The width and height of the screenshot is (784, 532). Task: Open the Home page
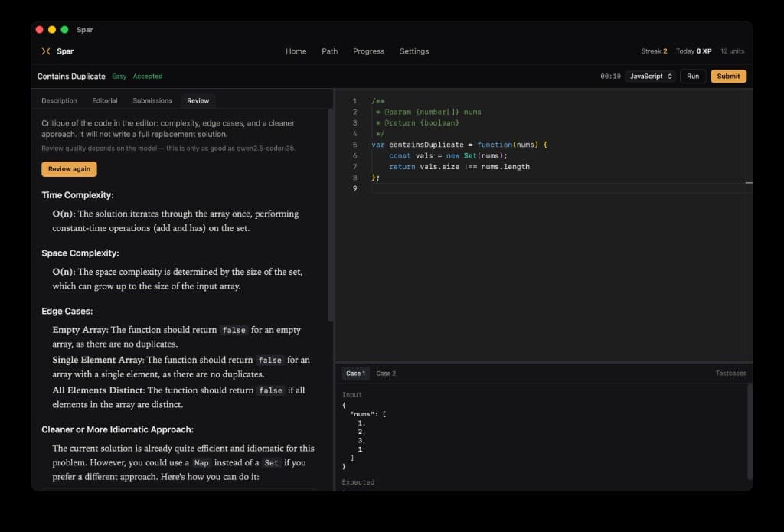[296, 51]
